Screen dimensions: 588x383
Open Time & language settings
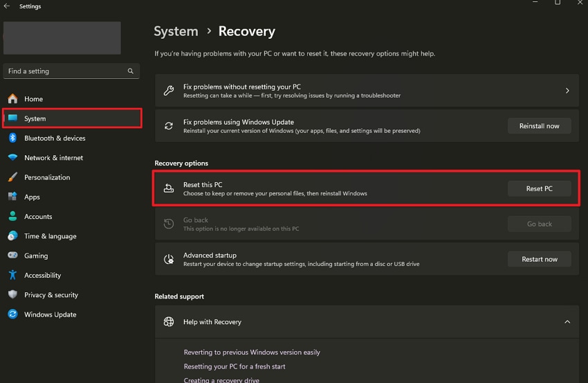(72, 235)
